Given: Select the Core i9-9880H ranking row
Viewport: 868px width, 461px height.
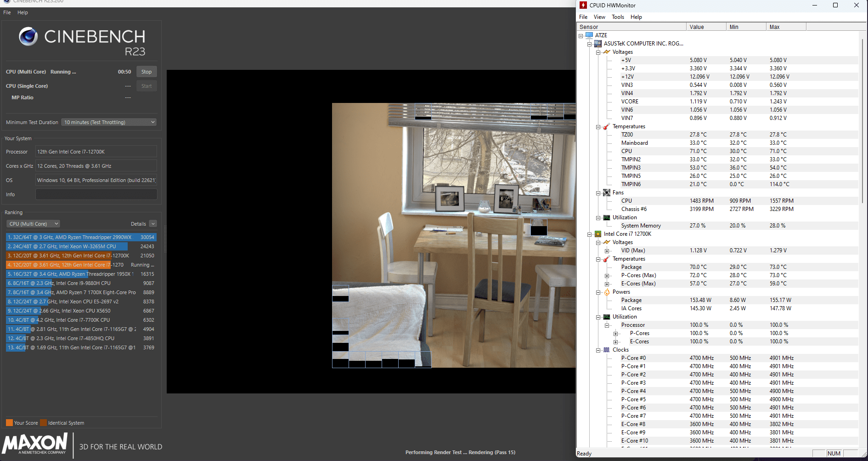Looking at the screenshot, I should tap(81, 283).
